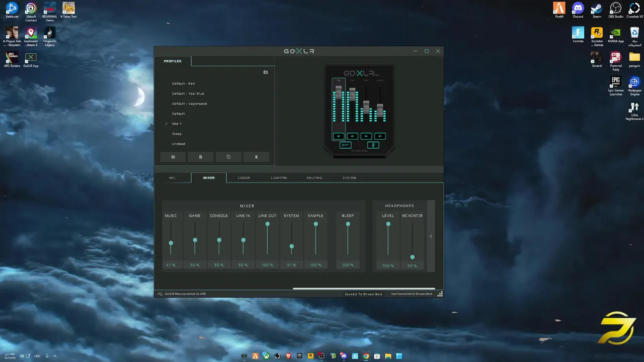Screen dimensions: 644x362
Task: Show hidden tray icons with the taskbar chevron
Action: (55, 356)
